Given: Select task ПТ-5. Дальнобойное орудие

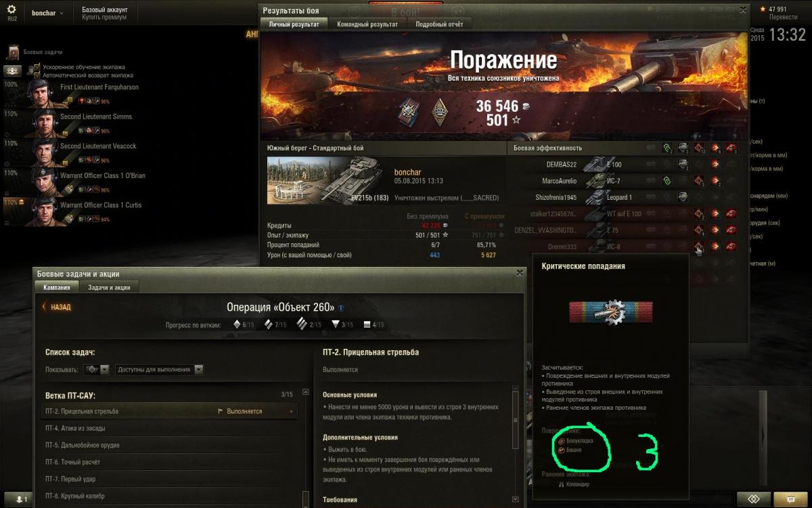Looking at the screenshot, I should click(169, 445).
